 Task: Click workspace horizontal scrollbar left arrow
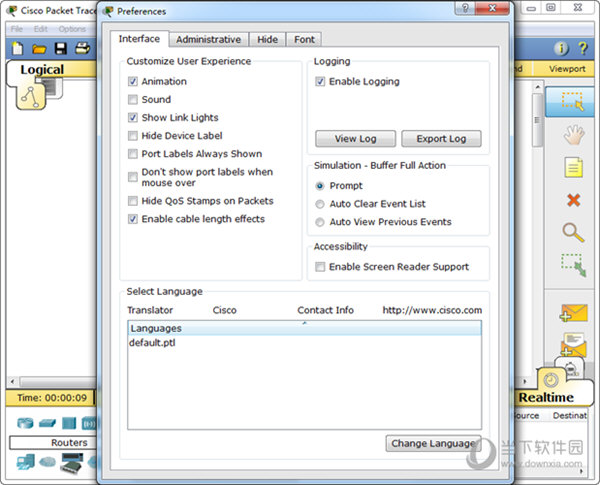[x=13, y=382]
